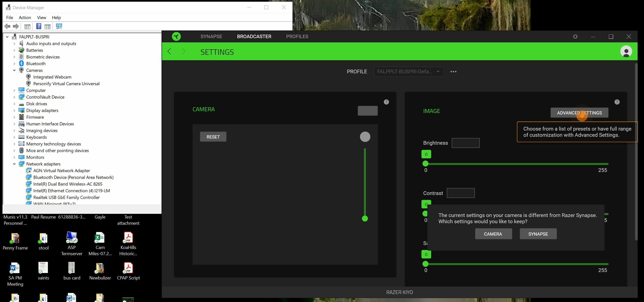Select Integrated Webcam device
The height and width of the screenshot is (302, 644).
coord(52,77)
